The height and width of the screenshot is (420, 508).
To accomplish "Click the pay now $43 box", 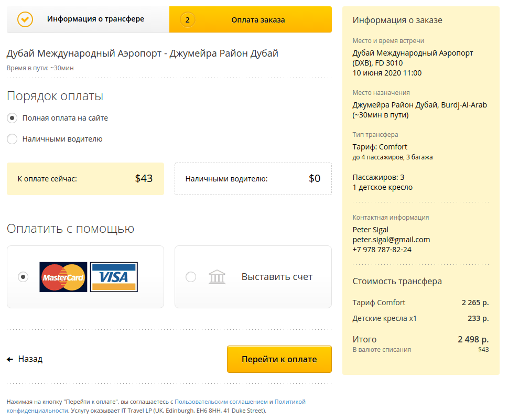I will tap(85, 179).
